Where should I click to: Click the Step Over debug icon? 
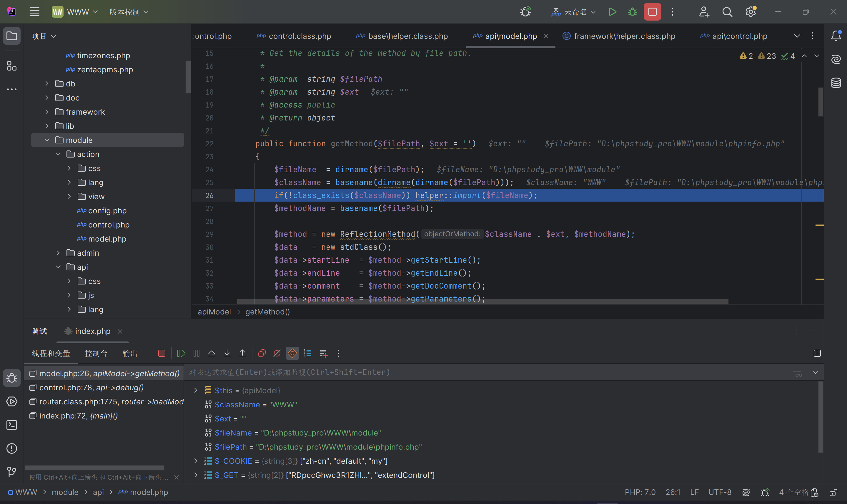click(x=212, y=354)
